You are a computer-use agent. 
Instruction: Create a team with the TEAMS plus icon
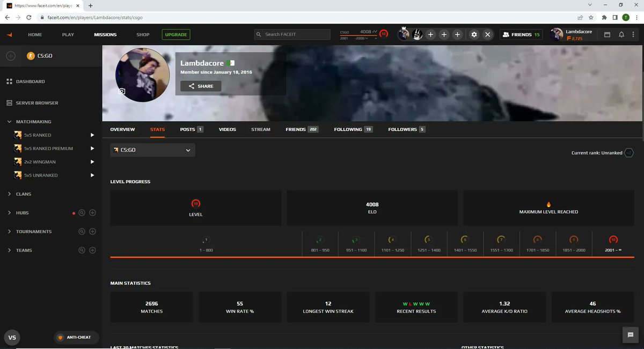coord(92,250)
